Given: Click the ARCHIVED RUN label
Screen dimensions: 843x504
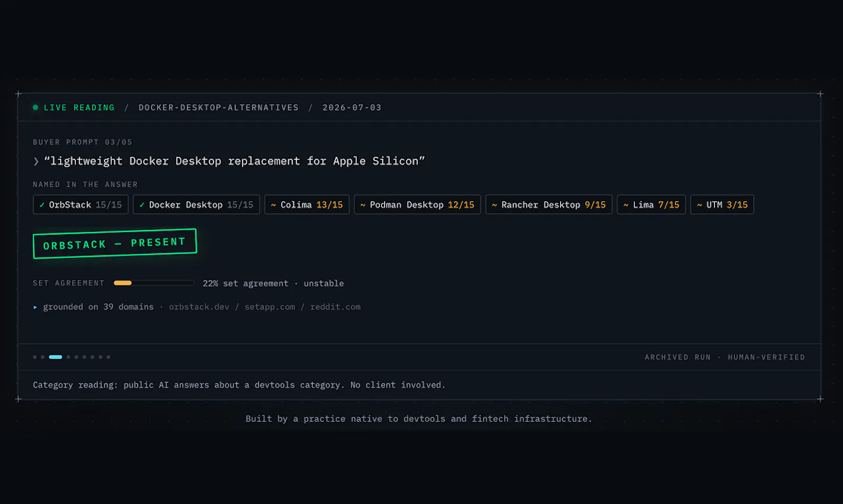Looking at the screenshot, I should [x=678, y=357].
